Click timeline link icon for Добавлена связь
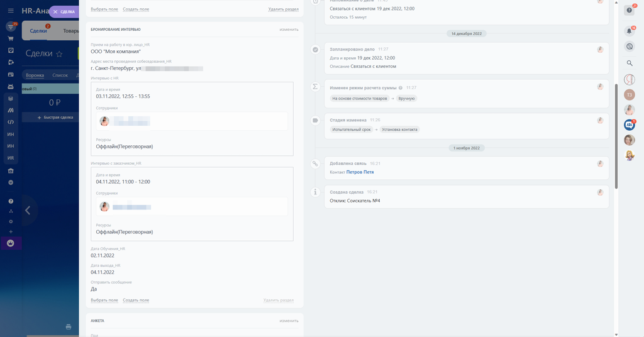 pyautogui.click(x=316, y=163)
